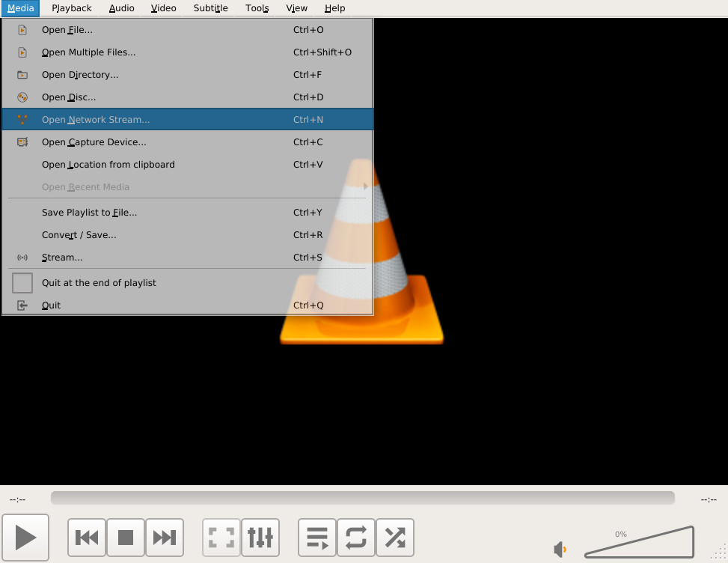Stop playback with the stop button
The image size is (728, 563).
126,538
